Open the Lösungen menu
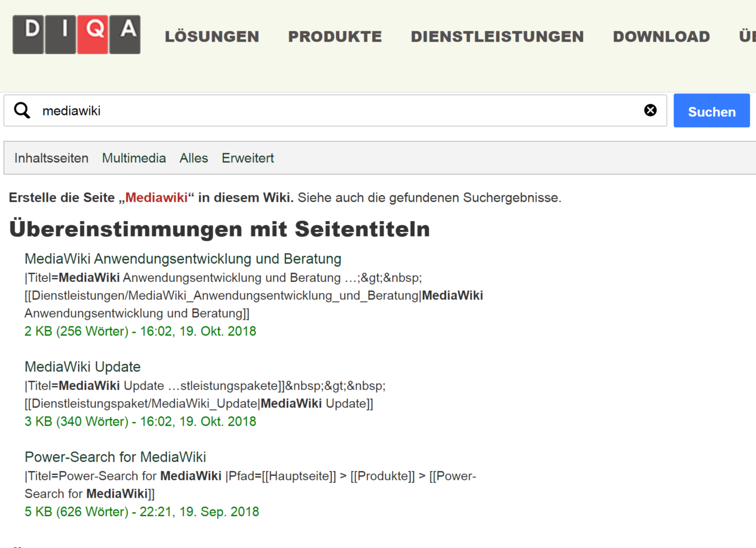Screen dimensions: 756x548 pyautogui.click(x=212, y=37)
